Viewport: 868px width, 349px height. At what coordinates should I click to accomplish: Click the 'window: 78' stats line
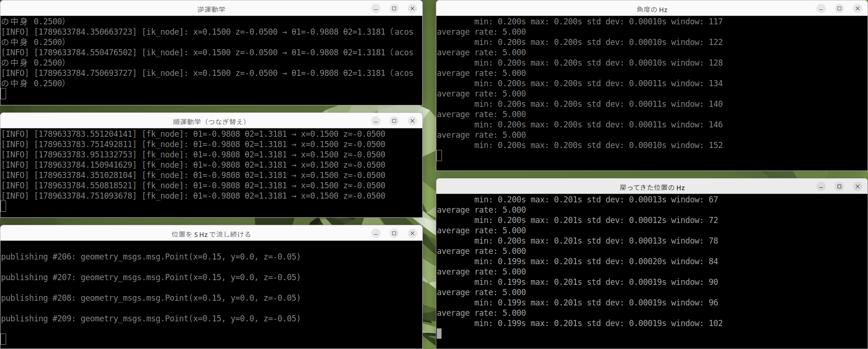[596, 241]
